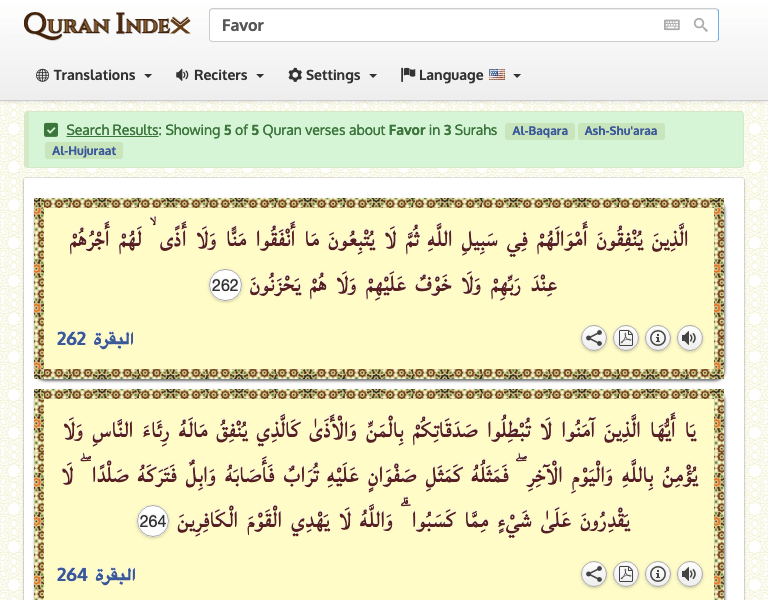The width and height of the screenshot is (768, 600).
Task: Click the US flag language indicator
Action: point(497,74)
